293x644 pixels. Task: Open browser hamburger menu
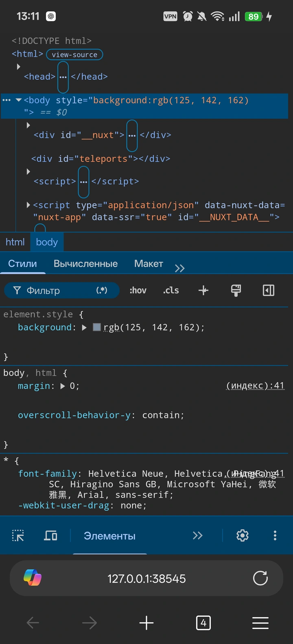(260, 622)
